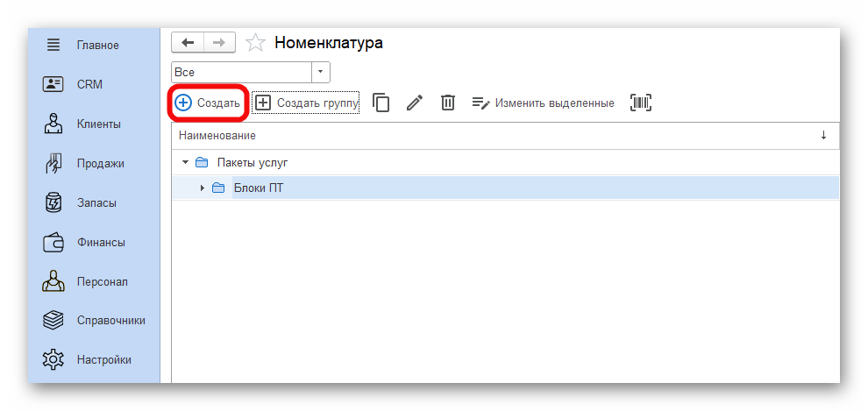Click Изменить выделенные button

coord(543,103)
